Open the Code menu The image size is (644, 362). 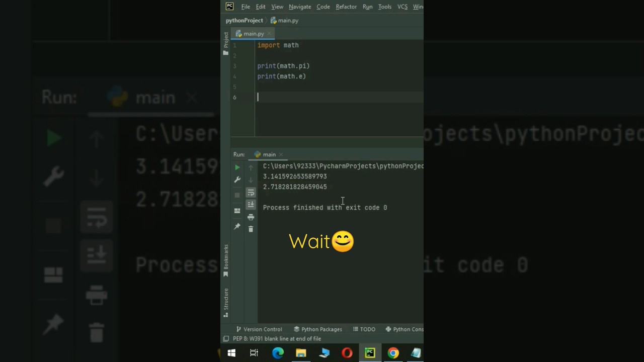point(323,7)
